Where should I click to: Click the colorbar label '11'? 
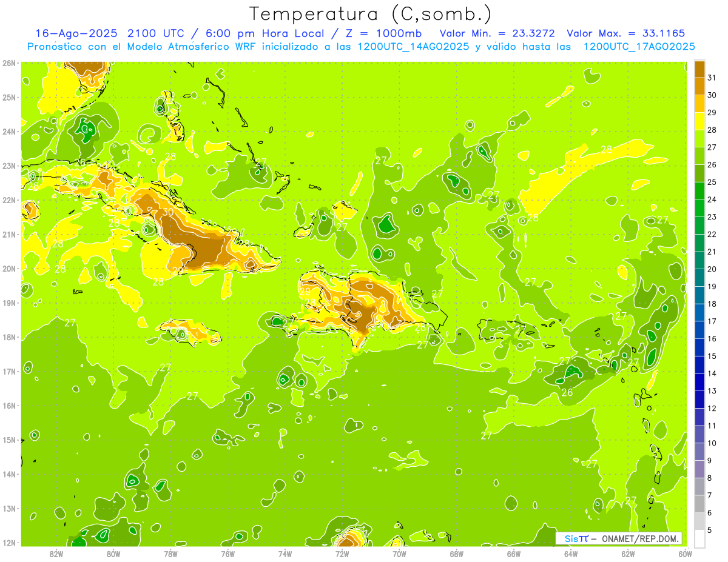coord(712,426)
